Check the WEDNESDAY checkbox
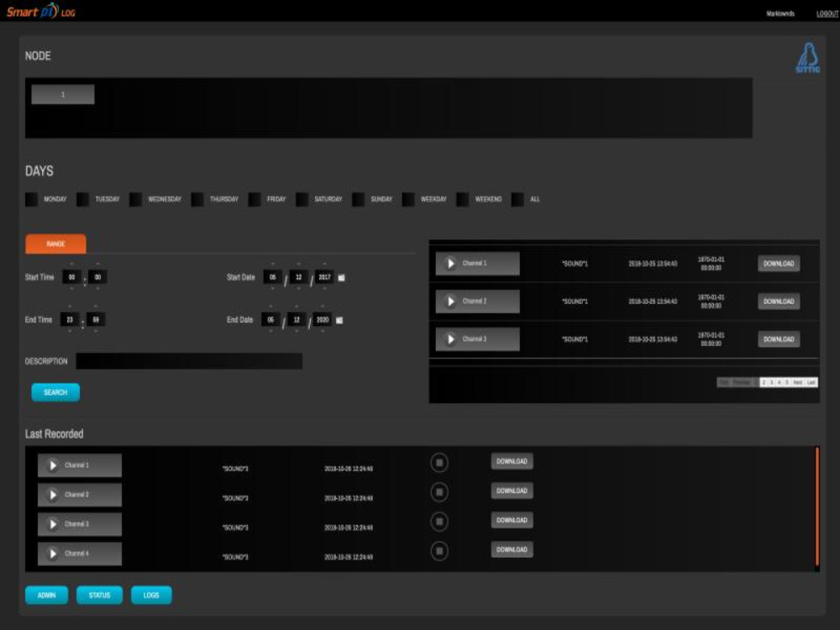Screen dimensions: 840x630 [135, 199]
